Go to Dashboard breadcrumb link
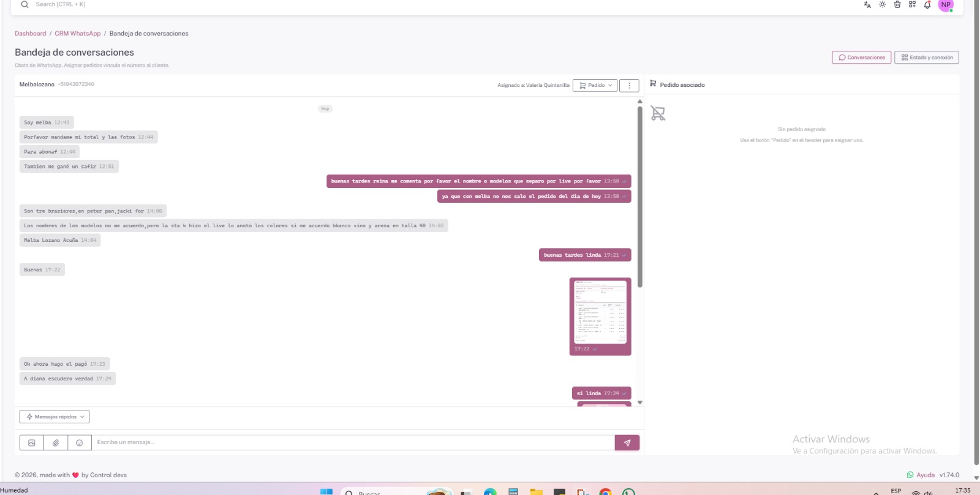980x495 pixels. tap(30, 34)
